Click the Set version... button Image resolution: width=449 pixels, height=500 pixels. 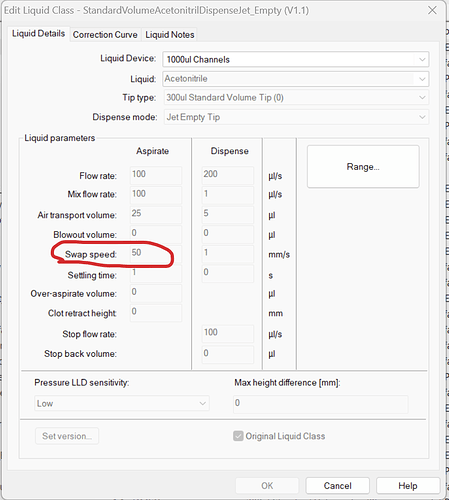(x=67, y=436)
